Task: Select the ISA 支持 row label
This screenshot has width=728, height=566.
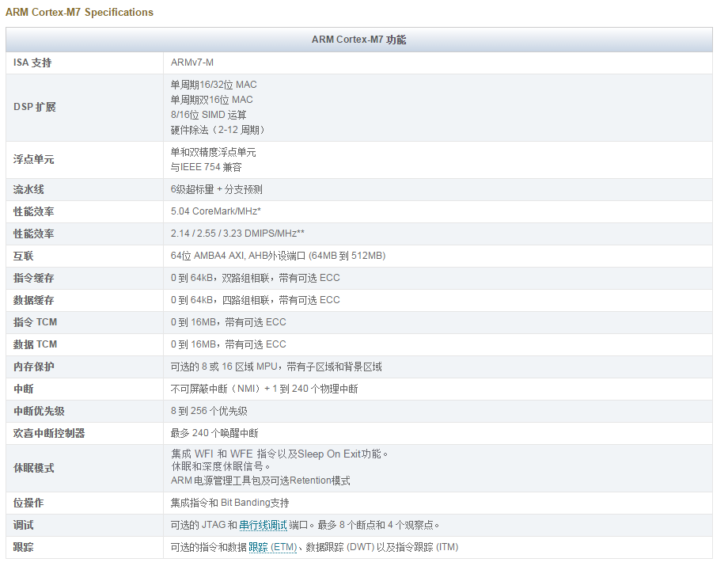Action: click(32, 63)
